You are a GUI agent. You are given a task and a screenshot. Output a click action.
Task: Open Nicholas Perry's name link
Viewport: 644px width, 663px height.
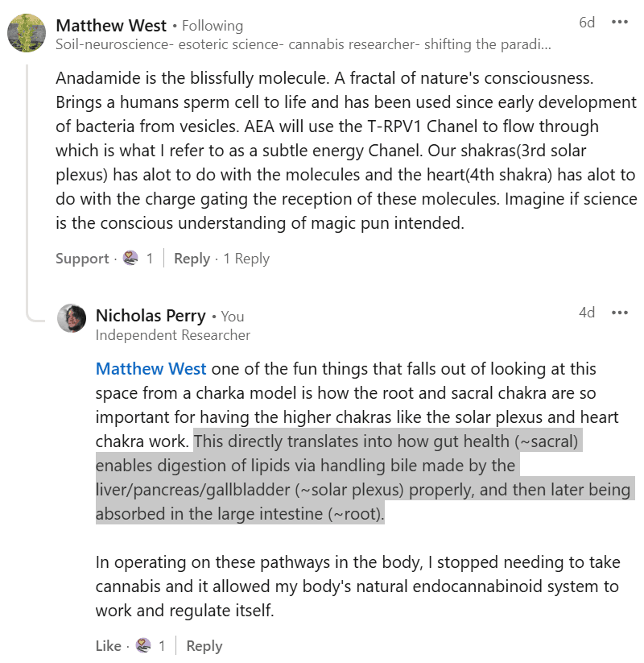tap(151, 316)
